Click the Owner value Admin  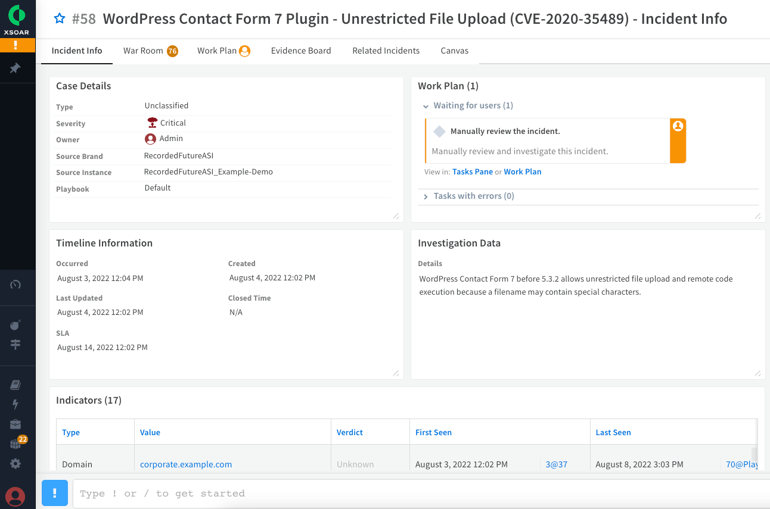tap(171, 138)
